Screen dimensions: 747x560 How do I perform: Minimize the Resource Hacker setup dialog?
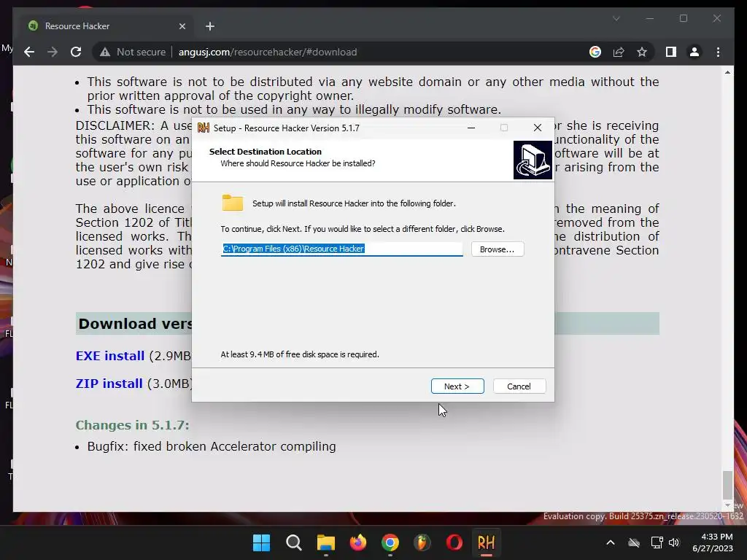coord(471,128)
